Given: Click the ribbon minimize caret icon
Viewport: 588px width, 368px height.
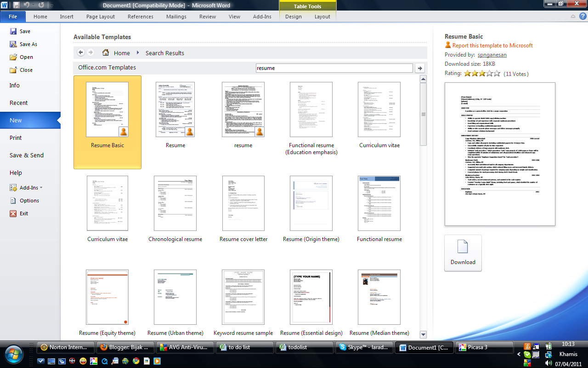Looking at the screenshot, I should (x=573, y=16).
